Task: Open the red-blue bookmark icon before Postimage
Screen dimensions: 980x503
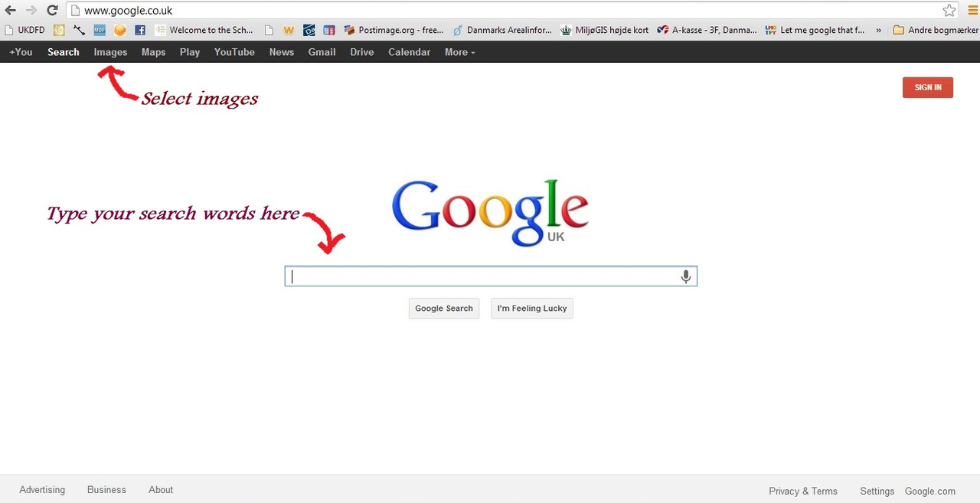Action: click(x=329, y=31)
